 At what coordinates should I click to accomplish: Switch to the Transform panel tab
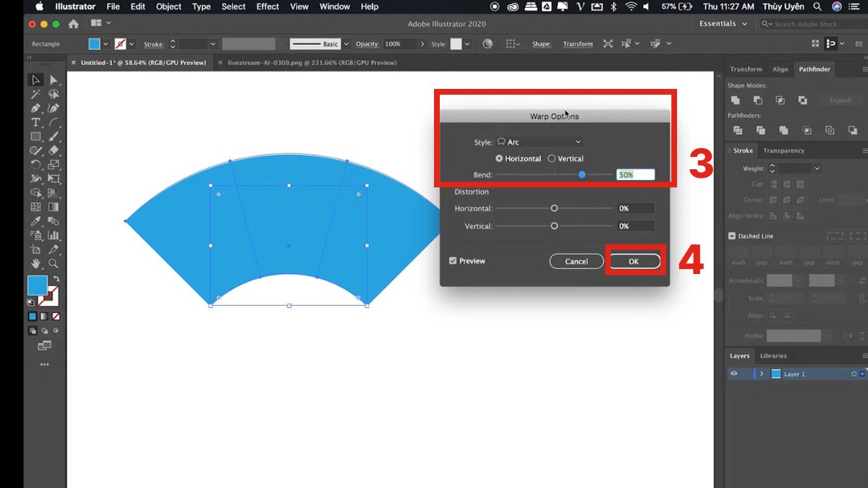746,69
